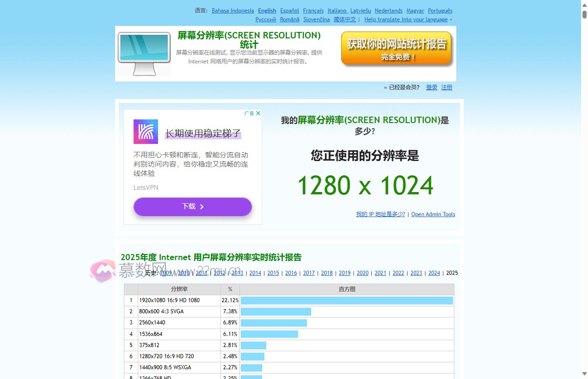The height and width of the screenshot is (379, 588).
Task: Click the LetsVPN logo inside the ad
Action: pyautogui.click(x=146, y=132)
